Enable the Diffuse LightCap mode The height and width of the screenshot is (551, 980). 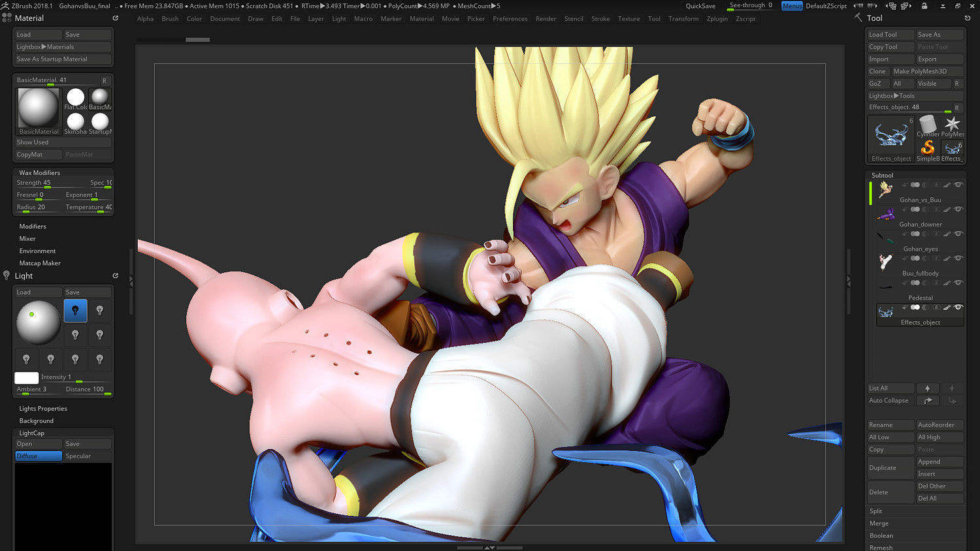(x=39, y=456)
